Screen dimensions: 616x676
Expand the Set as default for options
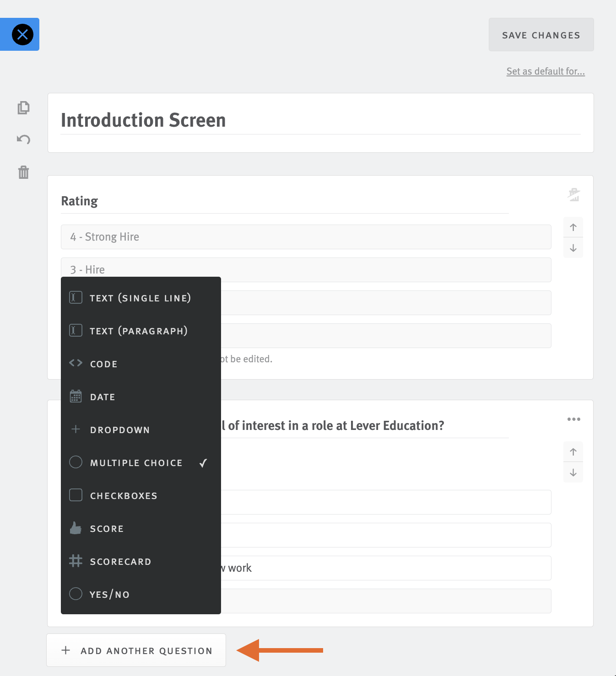pos(545,71)
